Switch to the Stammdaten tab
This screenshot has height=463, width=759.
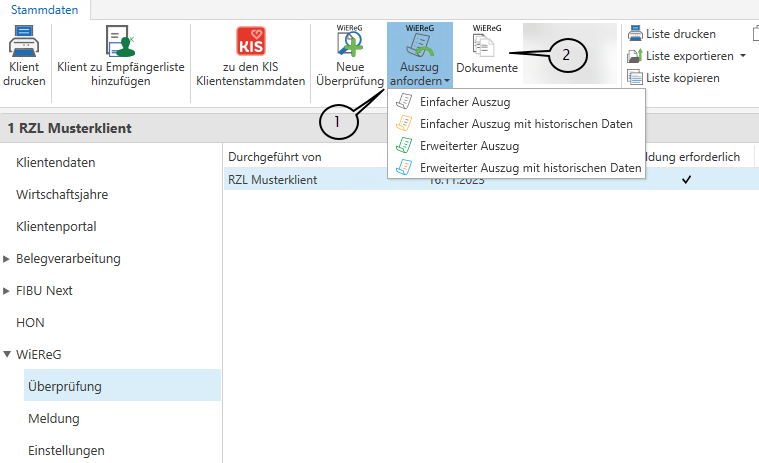44,8
